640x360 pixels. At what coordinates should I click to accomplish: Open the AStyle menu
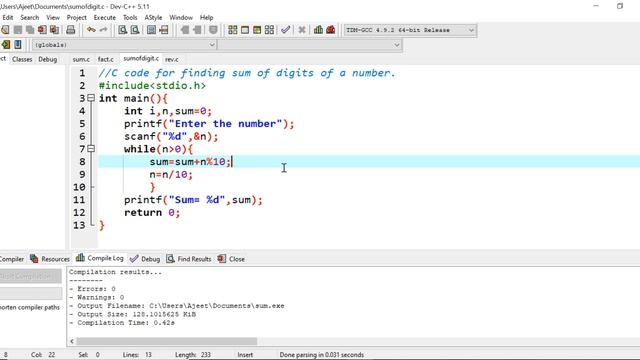pos(153,18)
